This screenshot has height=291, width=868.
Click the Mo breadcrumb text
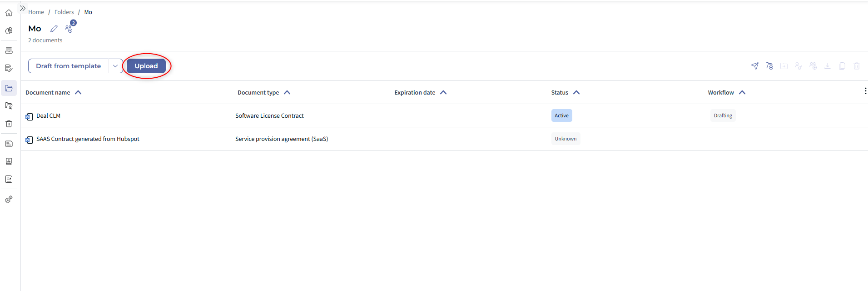point(88,12)
